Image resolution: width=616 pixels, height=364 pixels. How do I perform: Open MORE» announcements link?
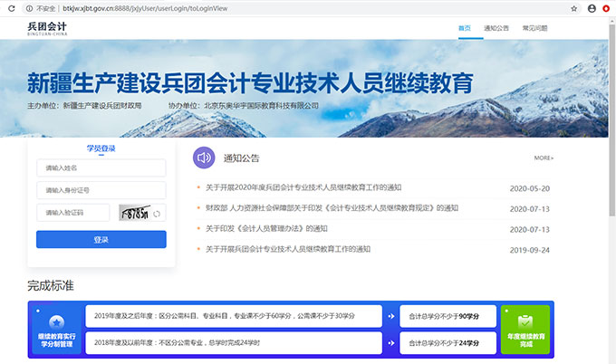[x=544, y=158]
